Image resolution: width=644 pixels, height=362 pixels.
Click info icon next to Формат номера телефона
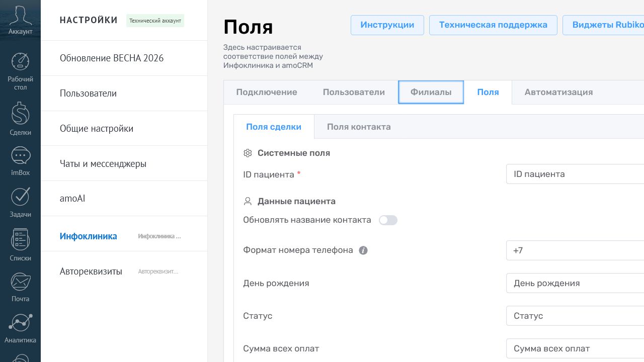tap(363, 250)
